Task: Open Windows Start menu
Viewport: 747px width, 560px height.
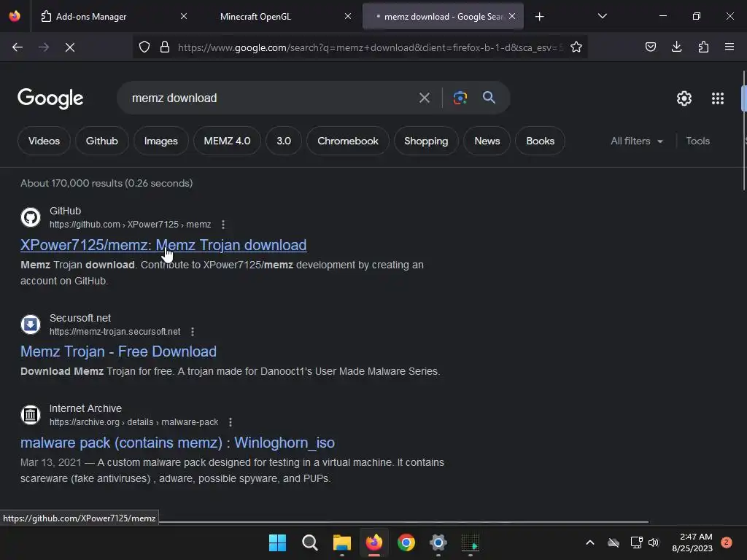Action: tap(277, 542)
